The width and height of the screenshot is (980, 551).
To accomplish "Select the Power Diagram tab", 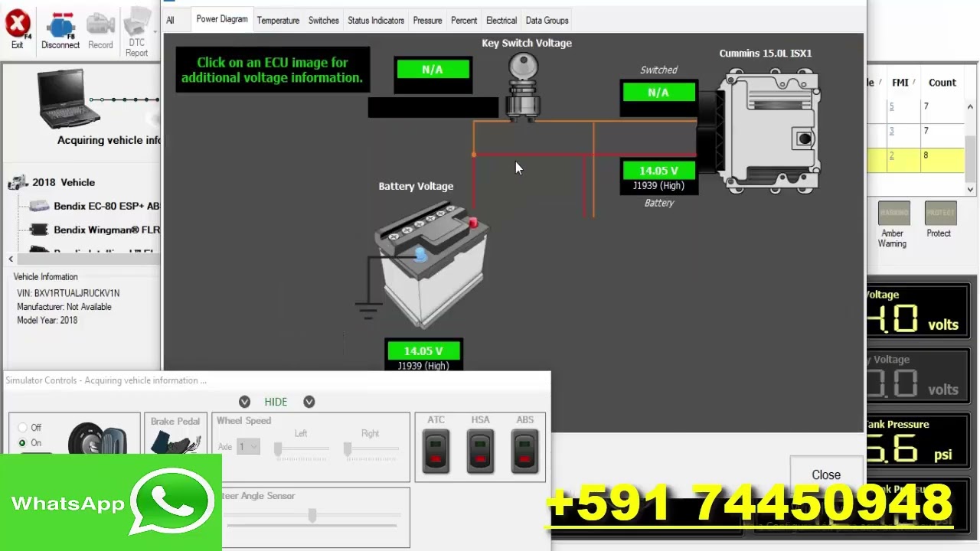I will click(x=222, y=19).
